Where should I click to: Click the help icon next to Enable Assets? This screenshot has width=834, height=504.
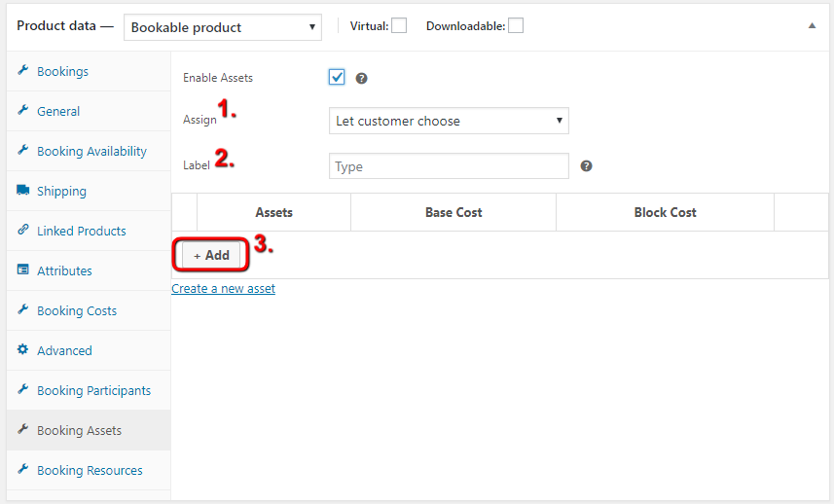coord(361,79)
